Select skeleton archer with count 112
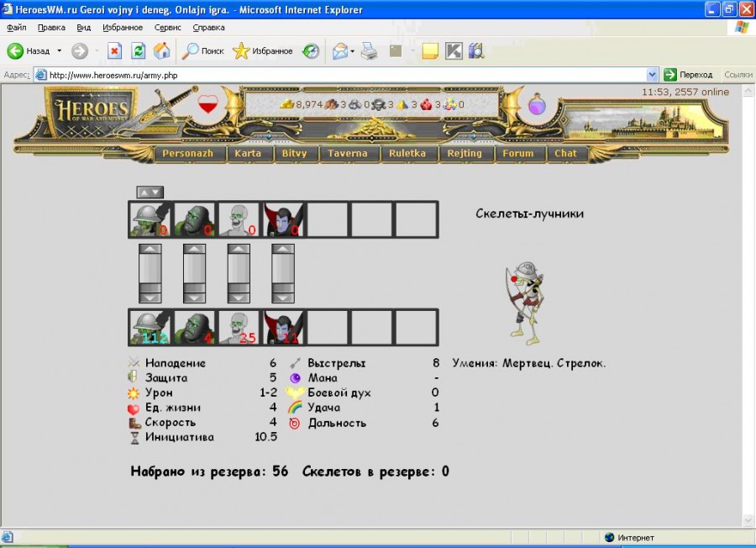 click(150, 328)
